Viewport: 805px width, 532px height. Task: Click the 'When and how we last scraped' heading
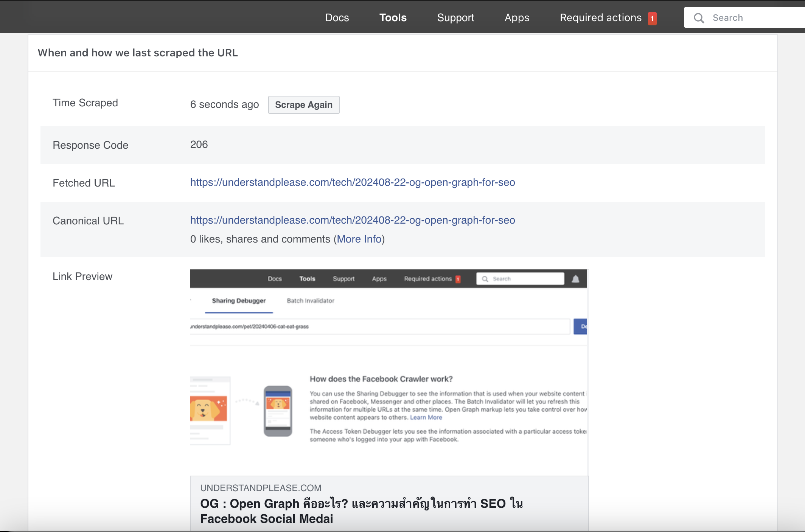138,53
